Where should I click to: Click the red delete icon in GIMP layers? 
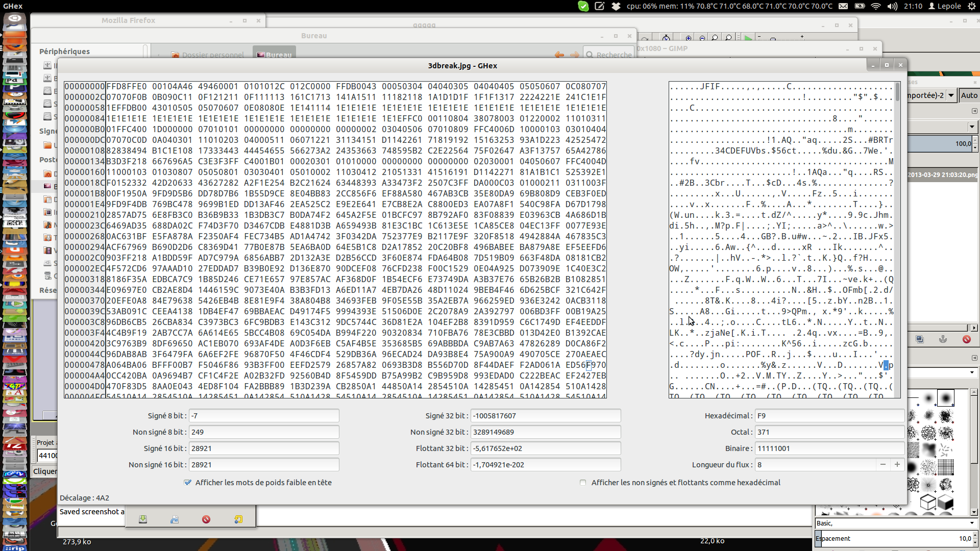tap(966, 339)
